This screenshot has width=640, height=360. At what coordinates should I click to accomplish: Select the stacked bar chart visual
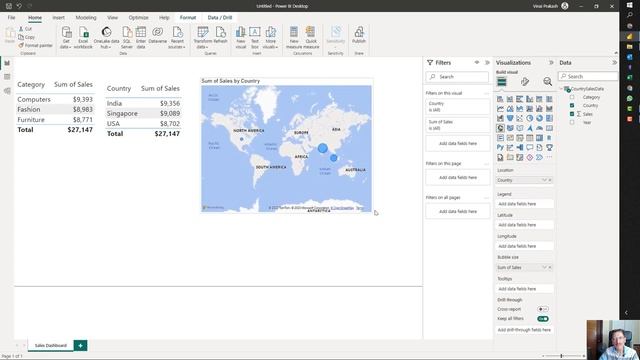click(x=500, y=99)
